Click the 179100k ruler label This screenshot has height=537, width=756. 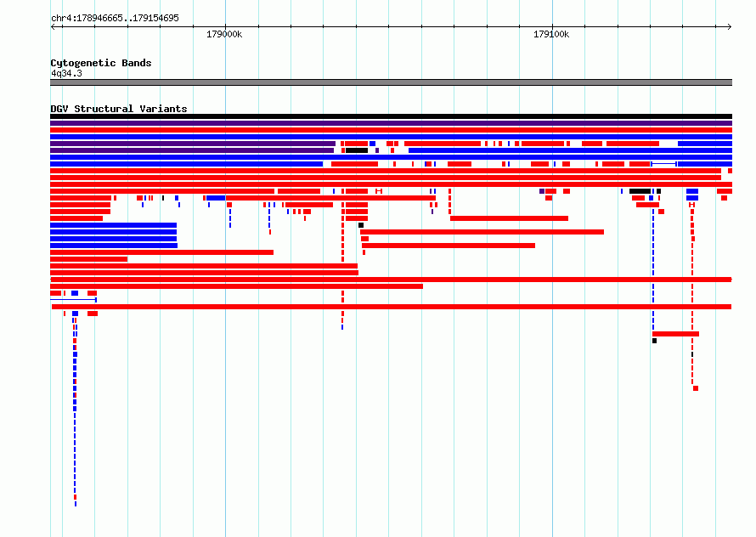pyautogui.click(x=551, y=34)
